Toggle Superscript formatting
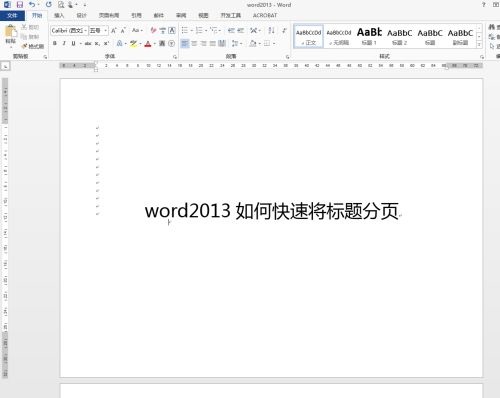 pyautogui.click(x=106, y=43)
